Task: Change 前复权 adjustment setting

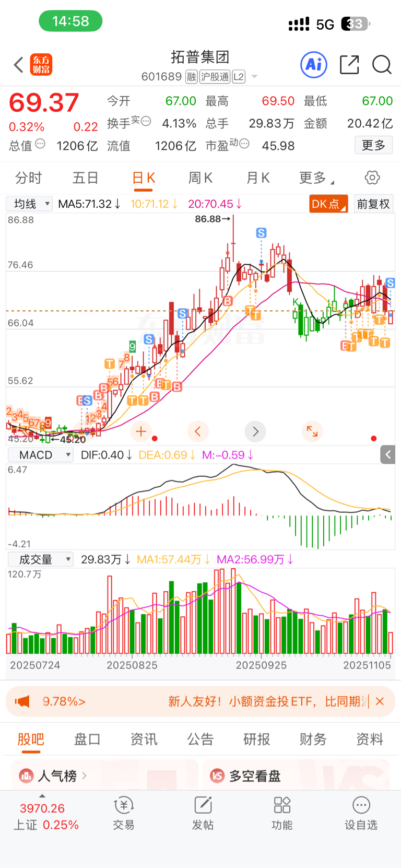Action: pyautogui.click(x=373, y=204)
